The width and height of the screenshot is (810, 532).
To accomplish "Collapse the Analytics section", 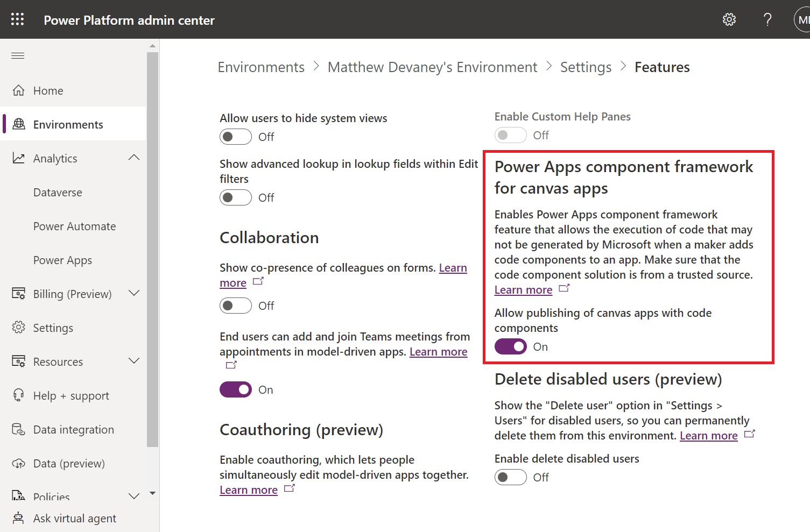I will [134, 158].
